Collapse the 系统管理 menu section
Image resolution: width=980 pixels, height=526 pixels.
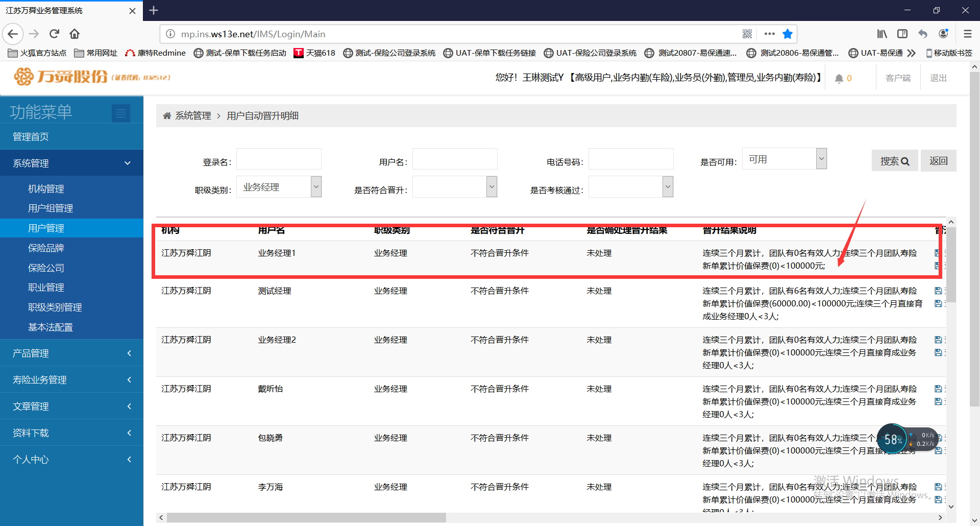tap(71, 163)
